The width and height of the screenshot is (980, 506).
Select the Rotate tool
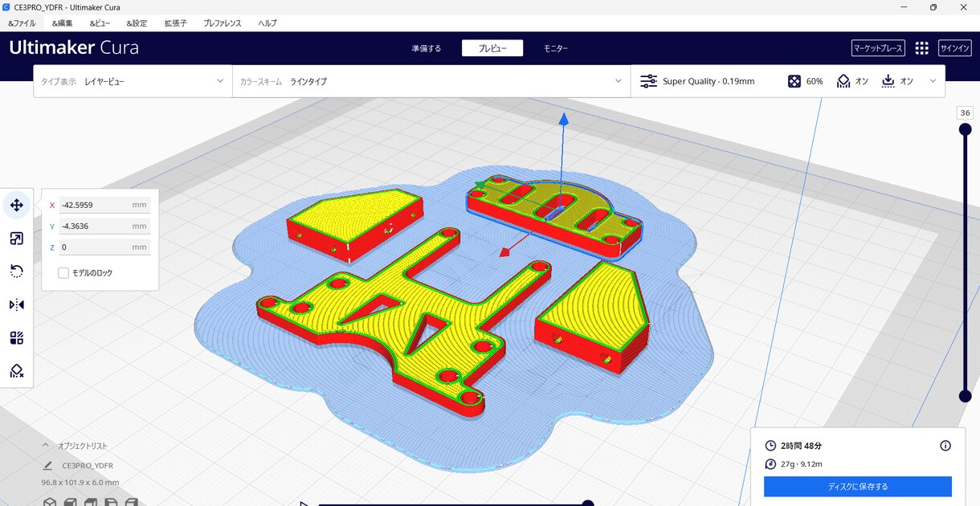point(16,271)
